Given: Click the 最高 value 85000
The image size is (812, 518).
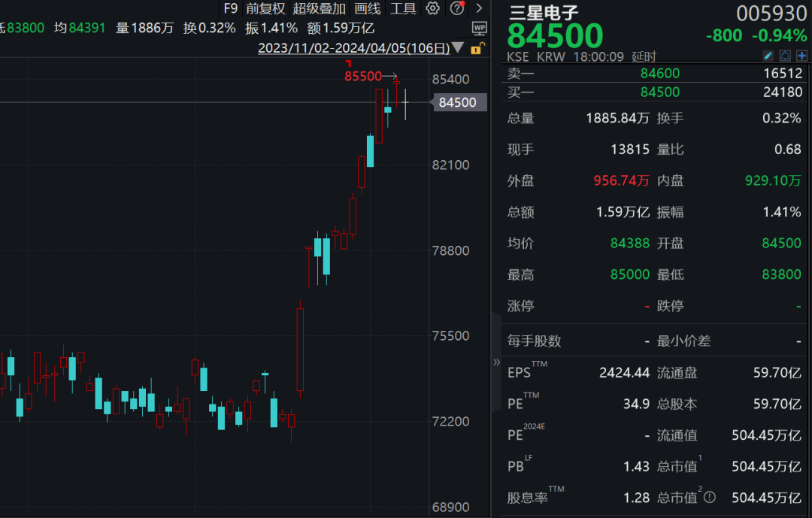Looking at the screenshot, I should click(630, 274).
